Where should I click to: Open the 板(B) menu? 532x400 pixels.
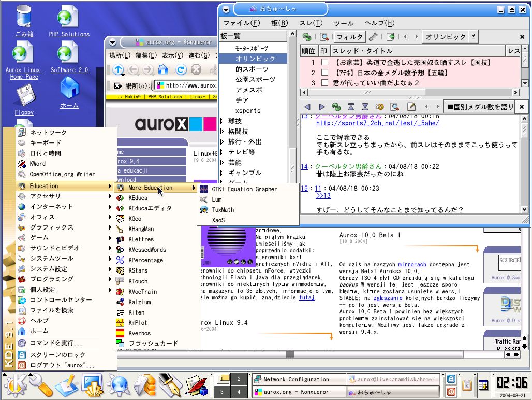[279, 23]
